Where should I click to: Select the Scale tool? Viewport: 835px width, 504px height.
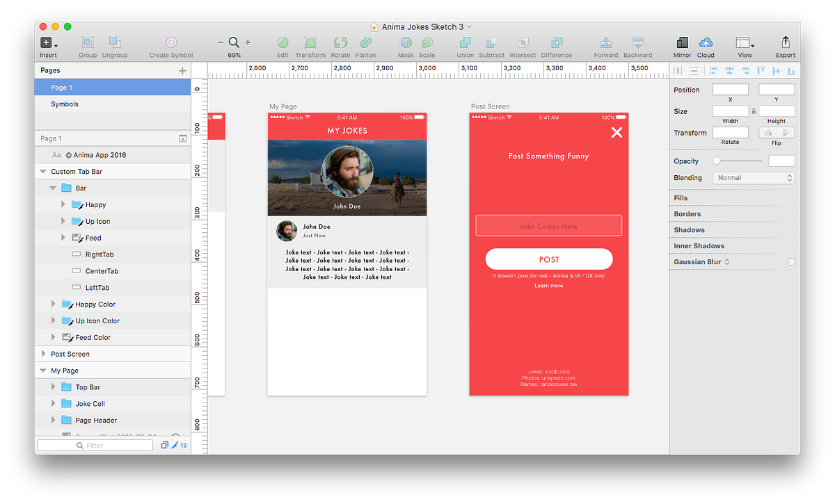coord(427,42)
